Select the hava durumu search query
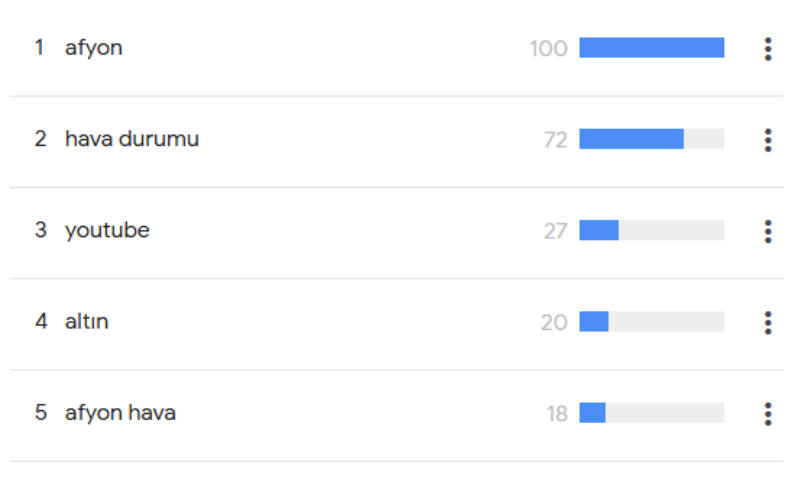The image size is (800, 481). (132, 139)
